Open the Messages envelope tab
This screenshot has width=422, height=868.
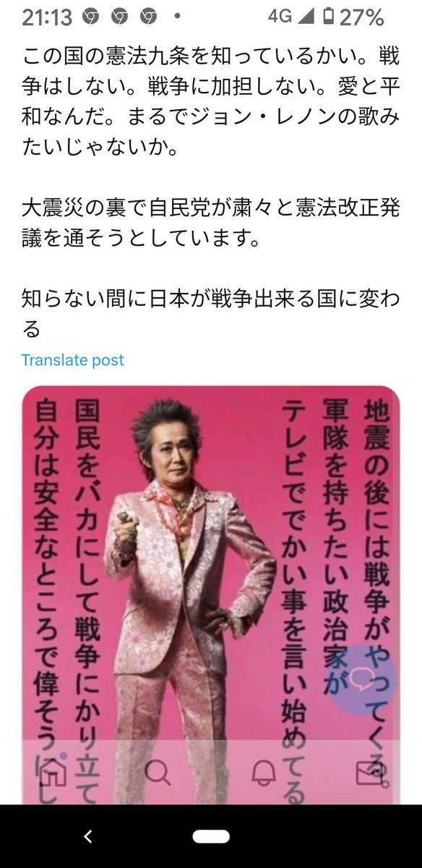pos(369,773)
